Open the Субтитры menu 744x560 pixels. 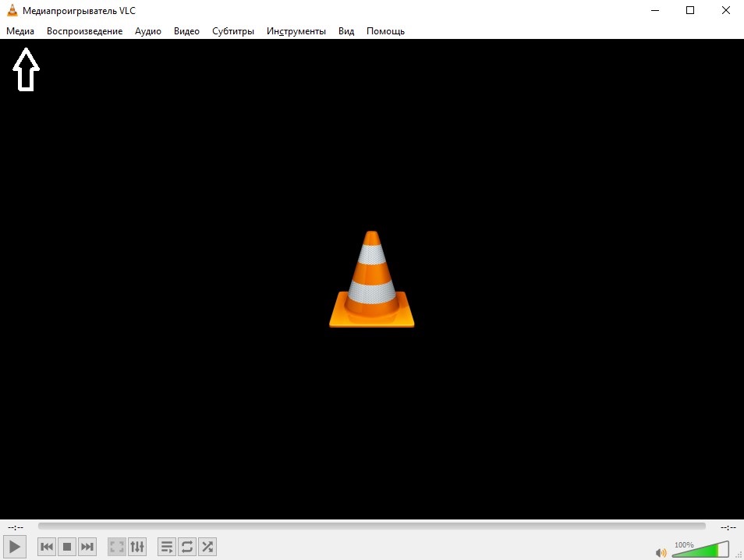[233, 31]
